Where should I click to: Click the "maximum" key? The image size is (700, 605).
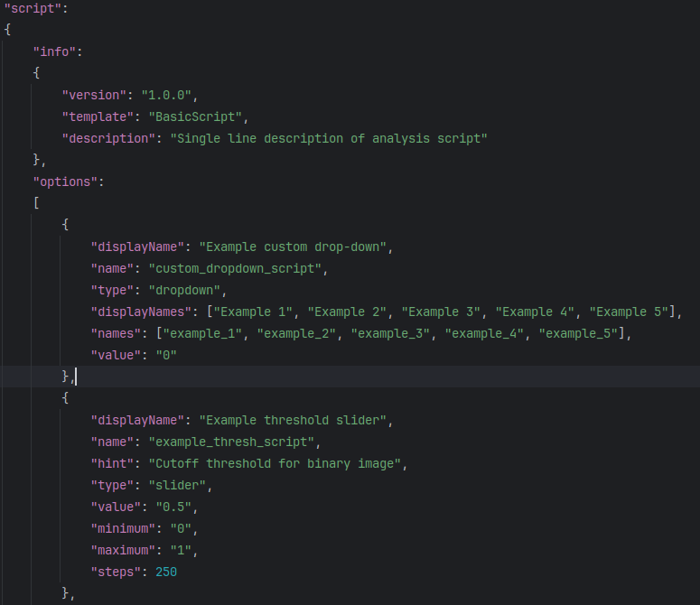click(x=123, y=550)
